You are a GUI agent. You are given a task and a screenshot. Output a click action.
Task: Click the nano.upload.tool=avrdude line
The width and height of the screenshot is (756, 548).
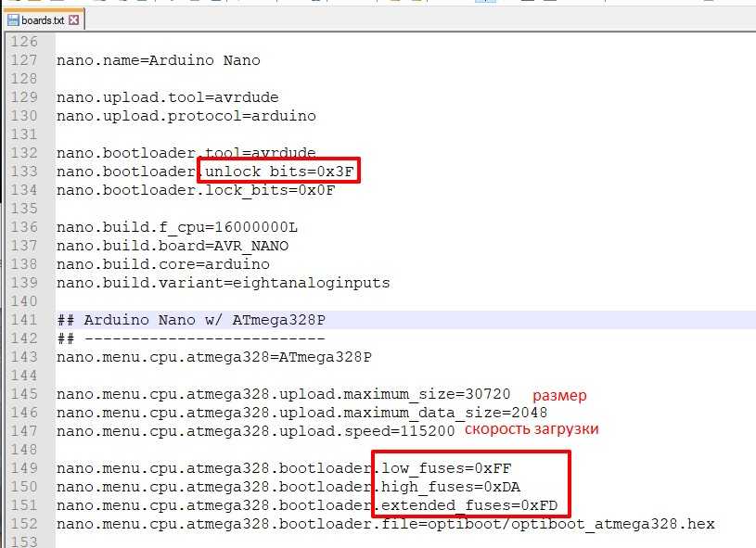click(167, 97)
